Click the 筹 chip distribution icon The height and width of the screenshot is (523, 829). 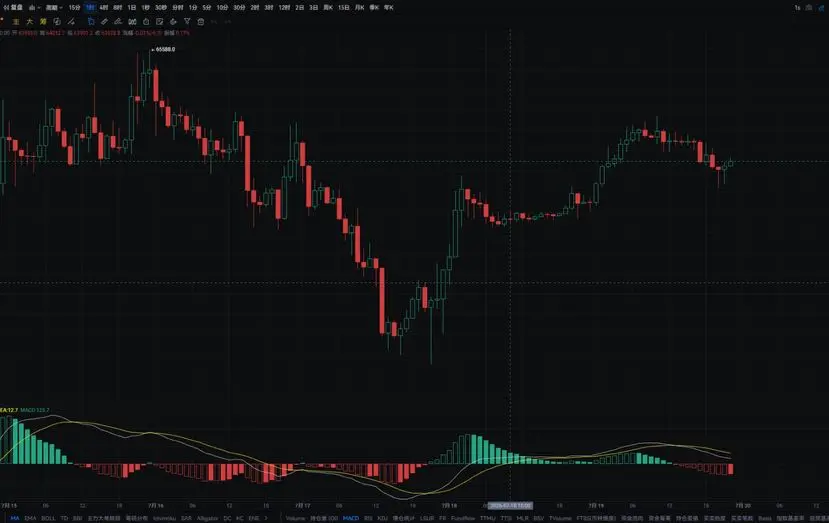tap(43, 22)
